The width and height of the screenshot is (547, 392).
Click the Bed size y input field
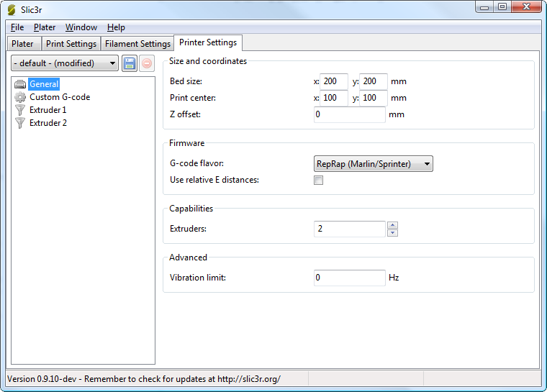374,81
